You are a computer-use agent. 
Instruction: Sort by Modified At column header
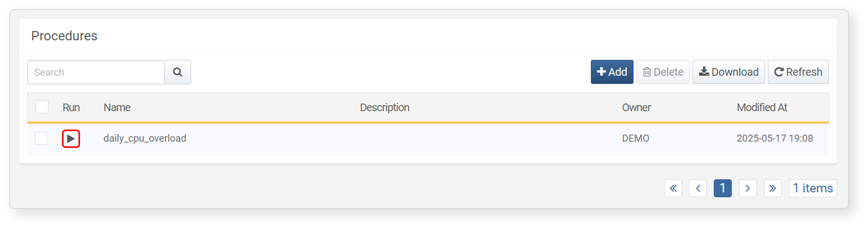762,107
